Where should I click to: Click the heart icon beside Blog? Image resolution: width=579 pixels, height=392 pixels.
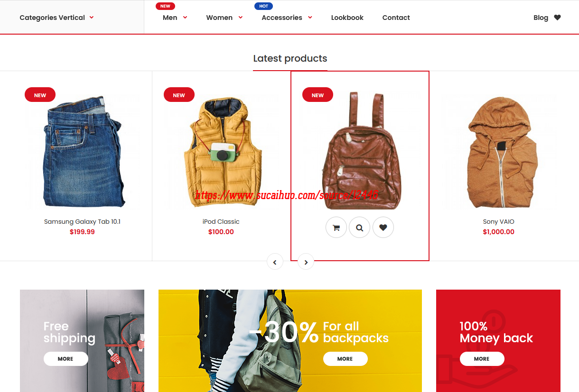coord(557,18)
